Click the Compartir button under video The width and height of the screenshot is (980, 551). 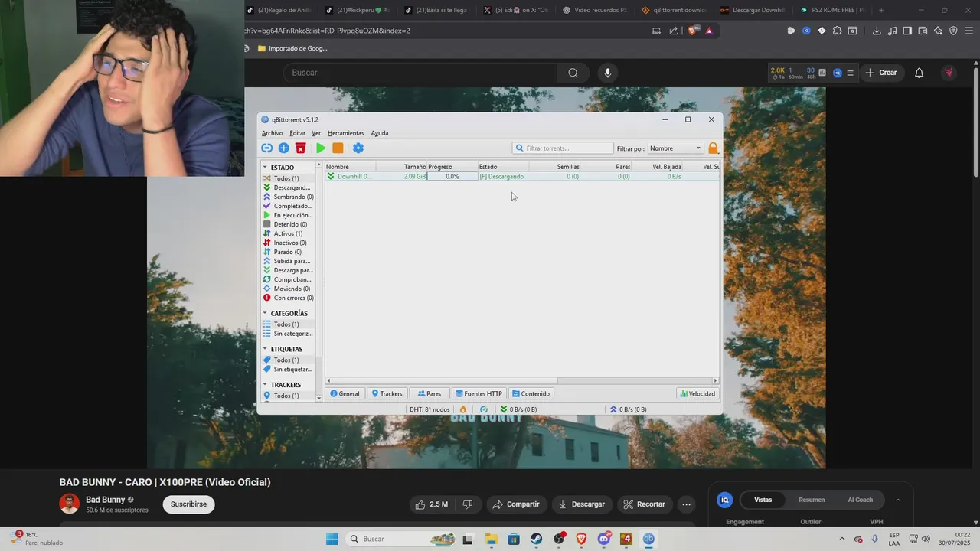(x=516, y=504)
